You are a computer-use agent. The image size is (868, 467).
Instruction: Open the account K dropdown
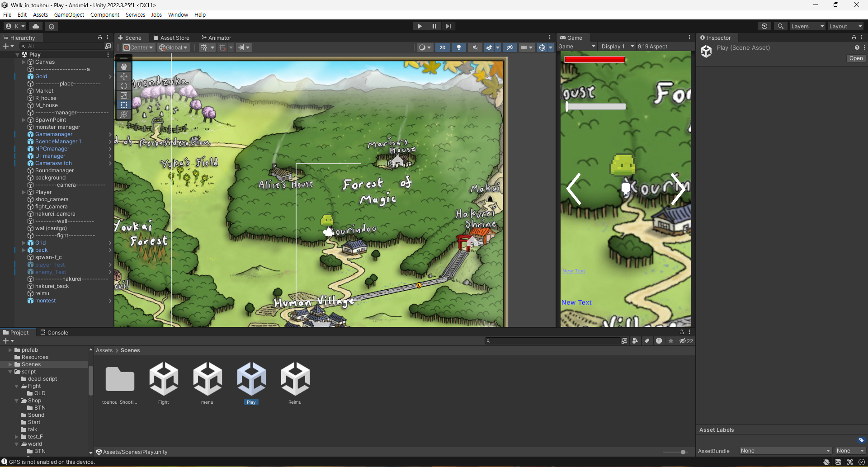coord(15,26)
